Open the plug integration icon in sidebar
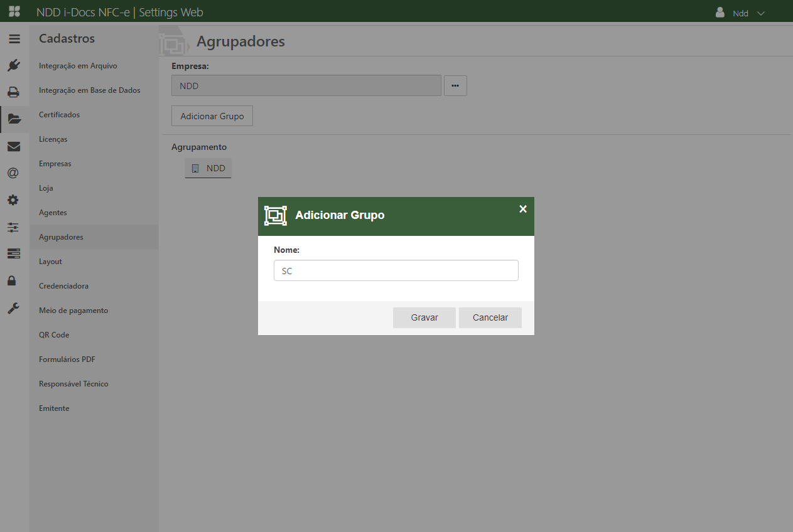This screenshot has height=532, width=793. (x=14, y=65)
